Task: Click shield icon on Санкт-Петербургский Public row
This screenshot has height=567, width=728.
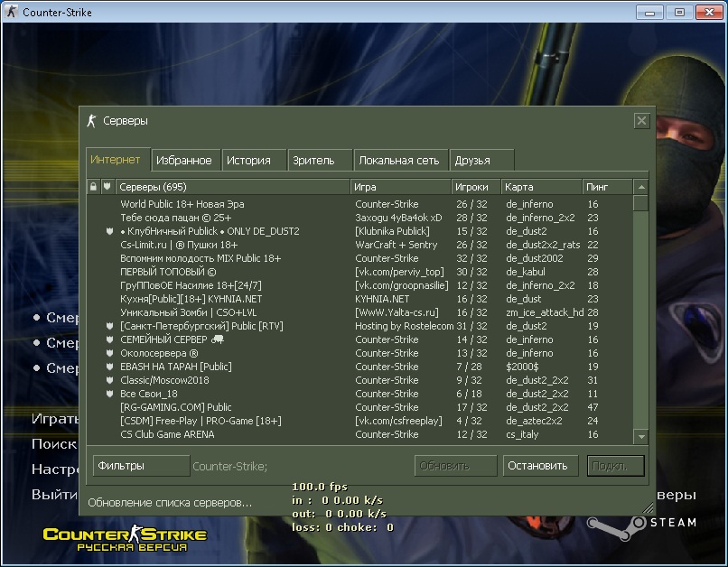Action: 109,326
